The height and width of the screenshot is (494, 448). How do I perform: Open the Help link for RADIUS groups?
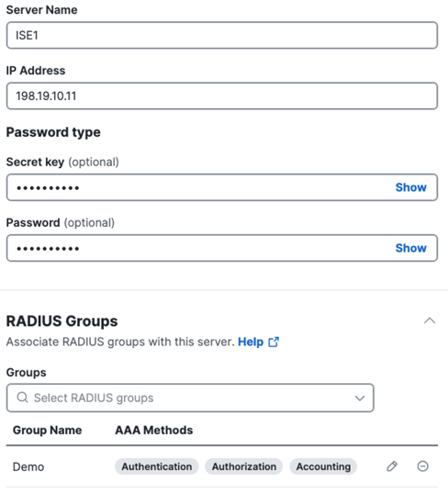click(x=251, y=342)
